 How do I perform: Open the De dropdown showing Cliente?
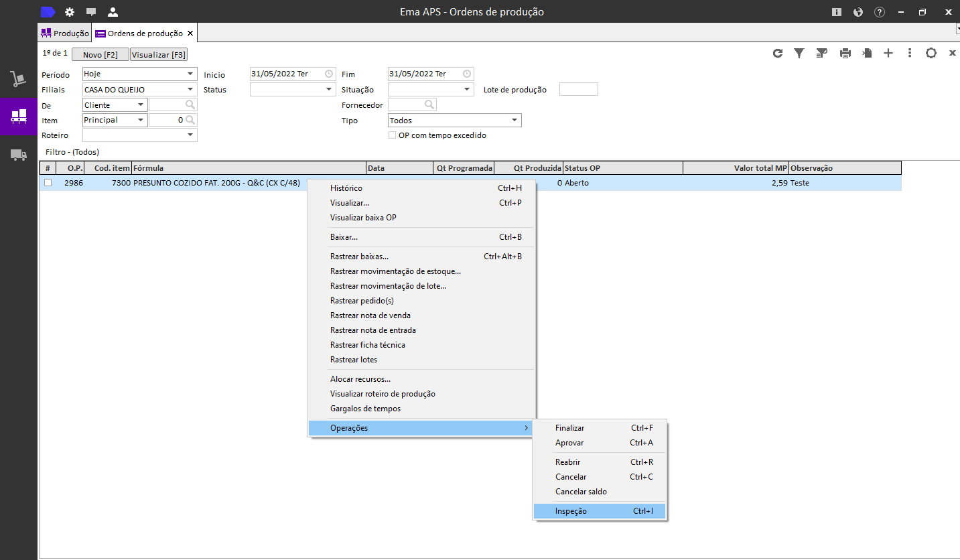point(141,105)
